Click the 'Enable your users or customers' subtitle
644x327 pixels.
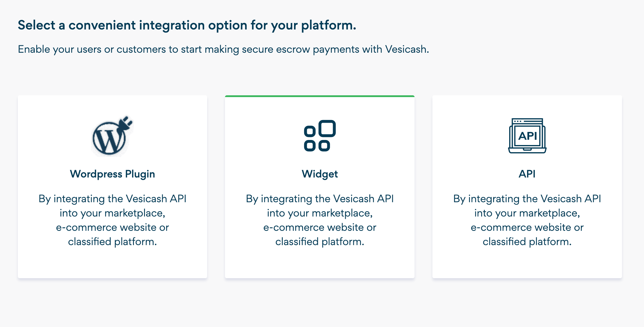pos(223,49)
